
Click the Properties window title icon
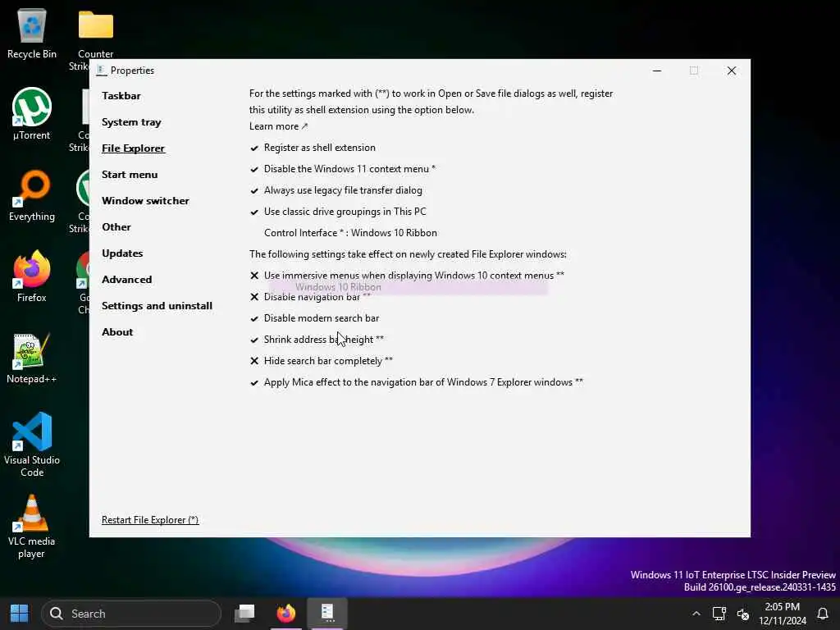point(101,71)
